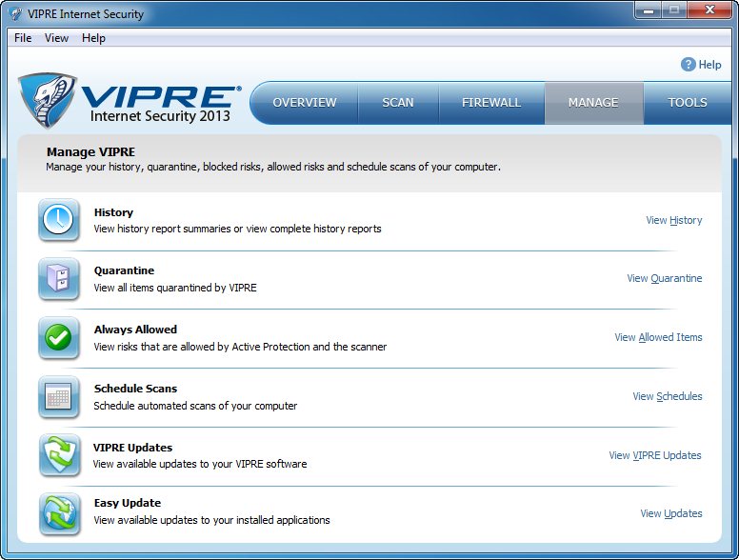The width and height of the screenshot is (739, 560).
Task: Click the Schedule Scans calendar icon
Action: point(58,396)
